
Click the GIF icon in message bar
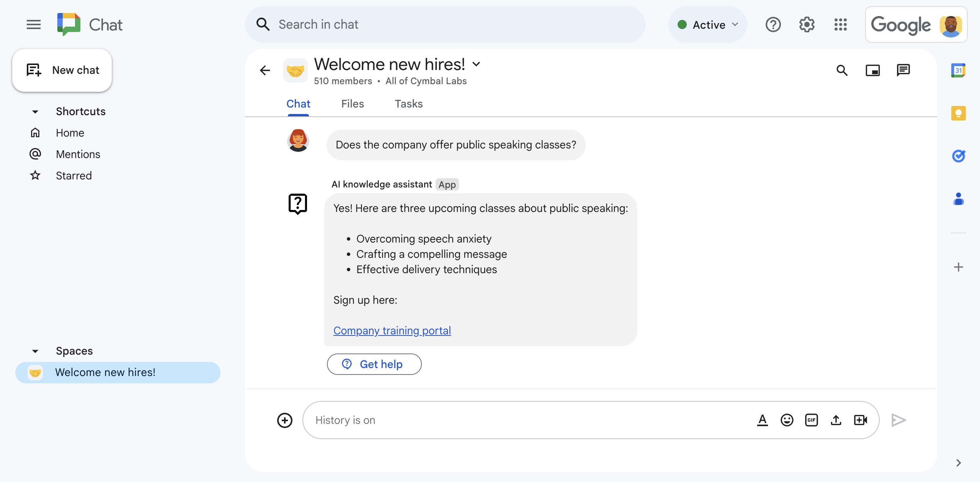[811, 420]
